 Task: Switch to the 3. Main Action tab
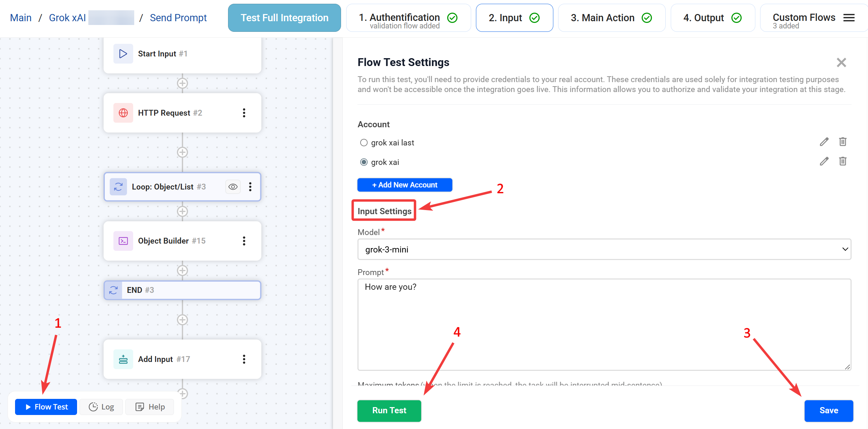[612, 17]
